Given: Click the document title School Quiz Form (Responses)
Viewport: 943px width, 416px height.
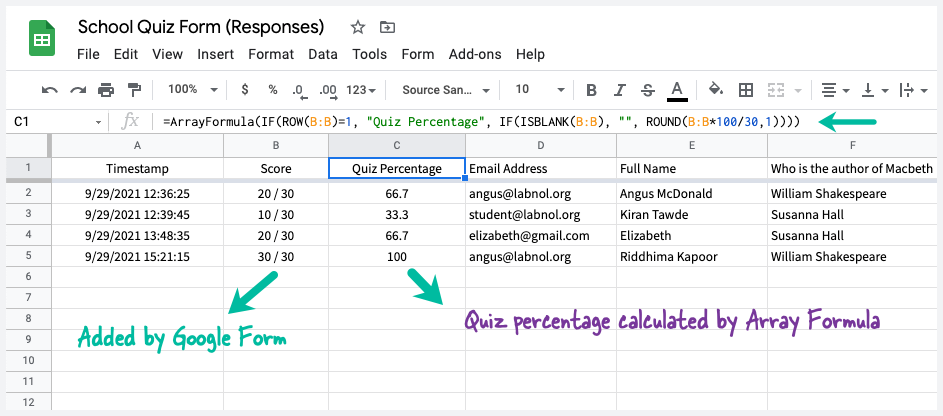Looking at the screenshot, I should [201, 27].
